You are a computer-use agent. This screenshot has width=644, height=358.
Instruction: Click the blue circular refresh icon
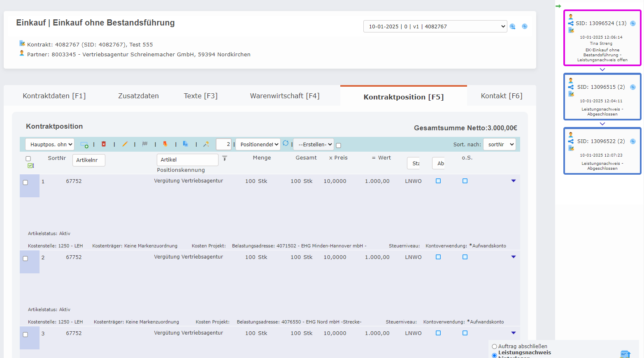point(286,143)
